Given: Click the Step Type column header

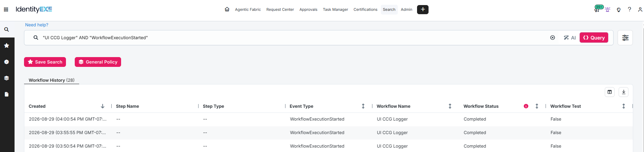Looking at the screenshot, I should point(213,106).
